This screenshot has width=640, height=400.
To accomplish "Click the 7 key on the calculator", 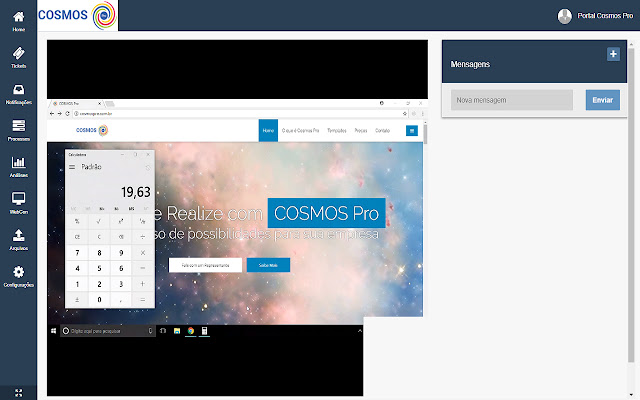I will click(77, 253).
